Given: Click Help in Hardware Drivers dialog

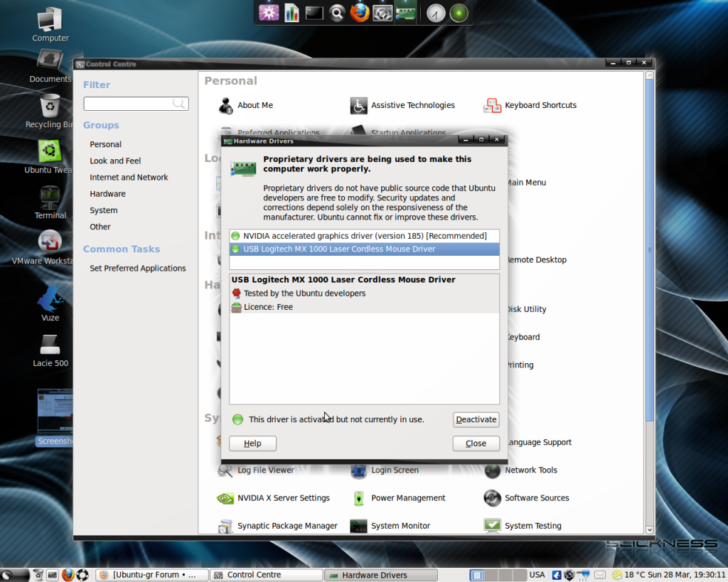Looking at the screenshot, I should point(252,443).
